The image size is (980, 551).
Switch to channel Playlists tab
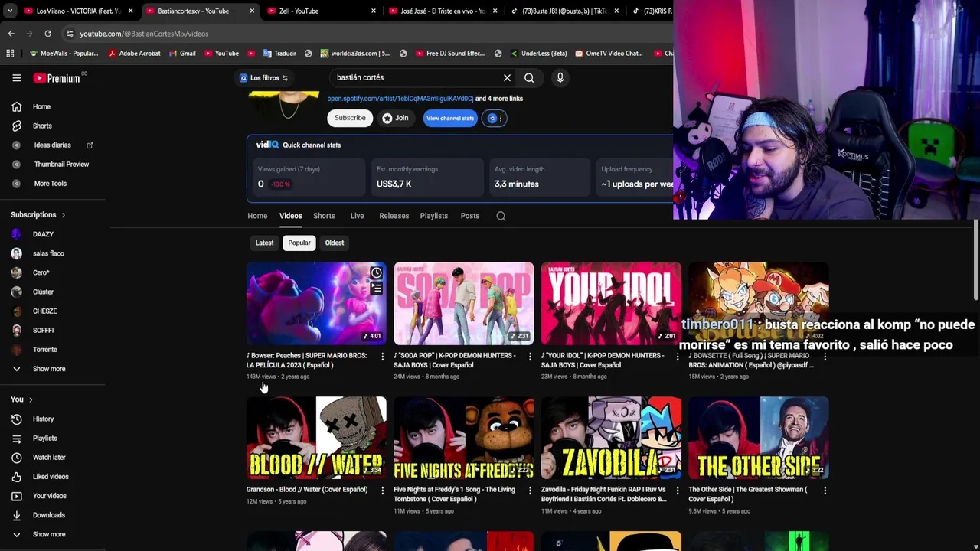pyautogui.click(x=433, y=216)
